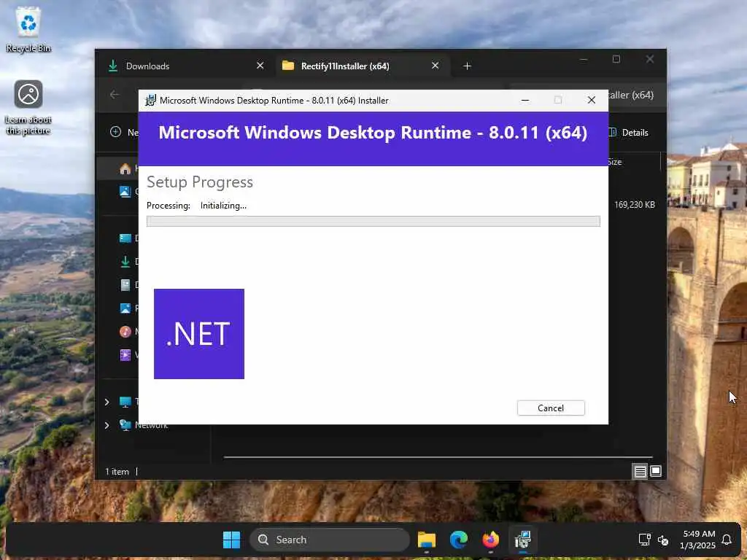747x560 pixels.
Task: Open Gallery in the Explorer sidebar
Action: pos(125,192)
